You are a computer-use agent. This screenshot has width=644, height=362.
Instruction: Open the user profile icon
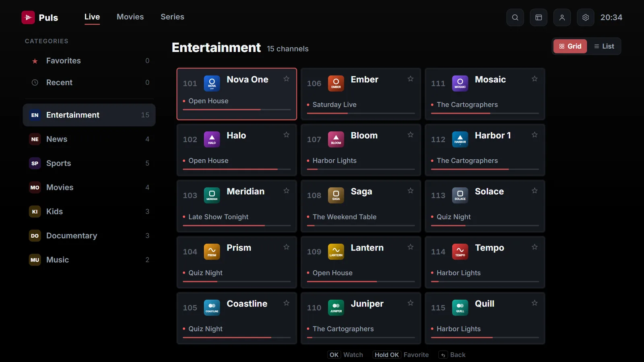[562, 17]
